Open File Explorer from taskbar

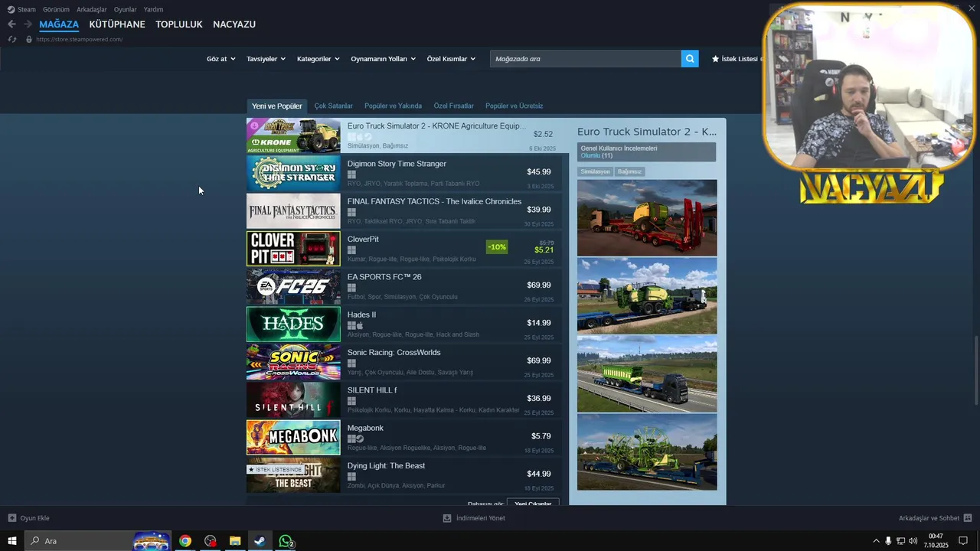(x=235, y=541)
